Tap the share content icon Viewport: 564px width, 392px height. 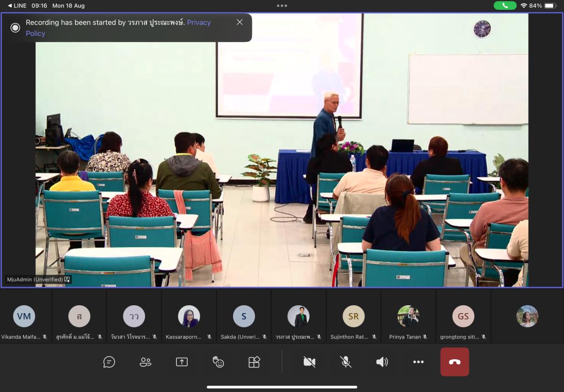[182, 362]
